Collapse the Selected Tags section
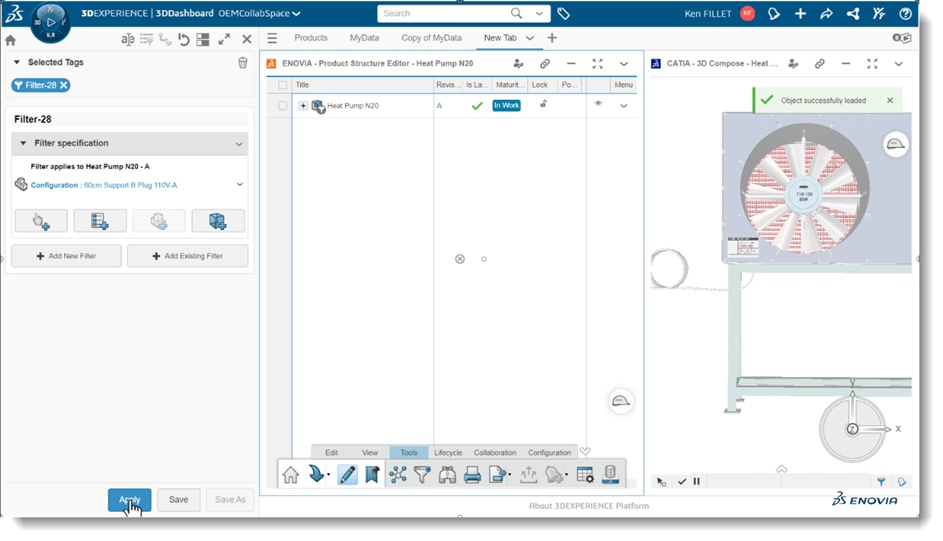This screenshot has height=541, width=943. [17, 62]
